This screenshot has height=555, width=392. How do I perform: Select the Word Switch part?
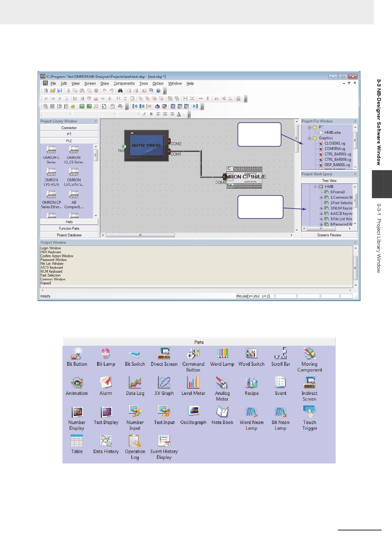tap(252, 357)
